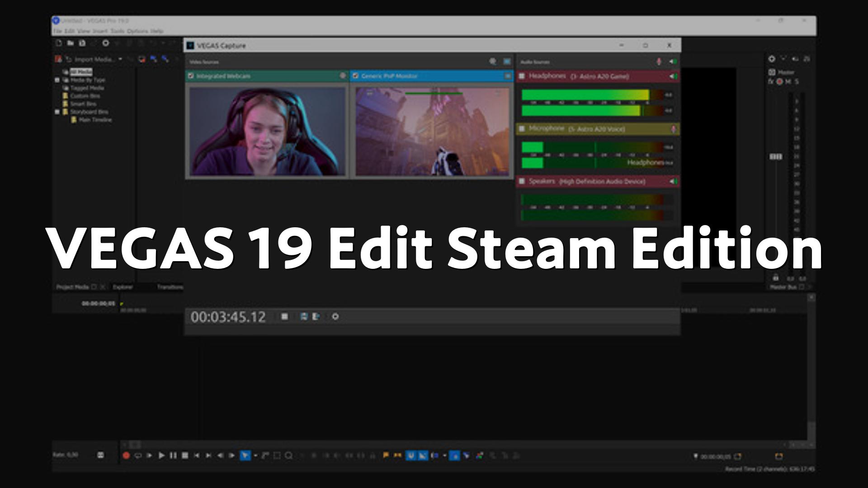Click the Go to End transport button
The height and width of the screenshot is (488, 868).
[208, 455]
